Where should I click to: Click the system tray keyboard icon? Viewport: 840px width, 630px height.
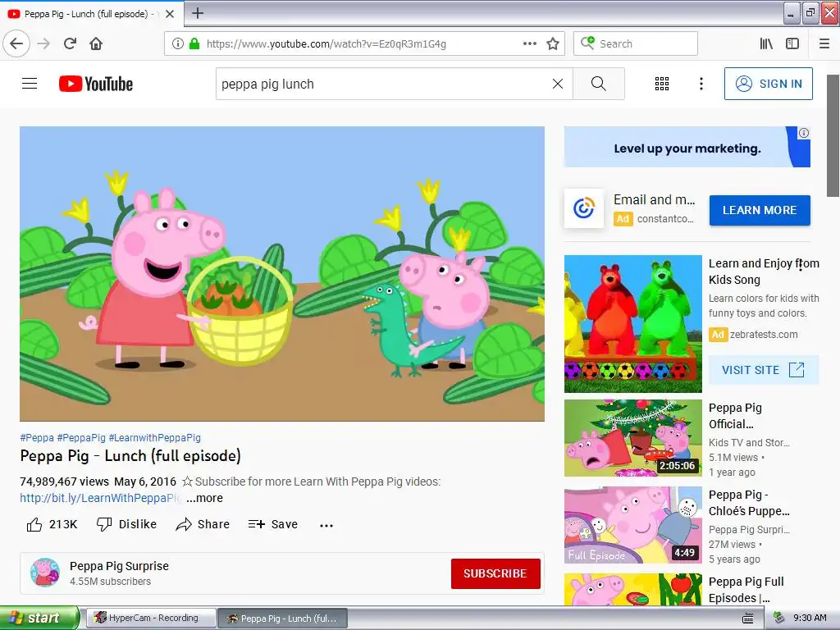click(748, 619)
